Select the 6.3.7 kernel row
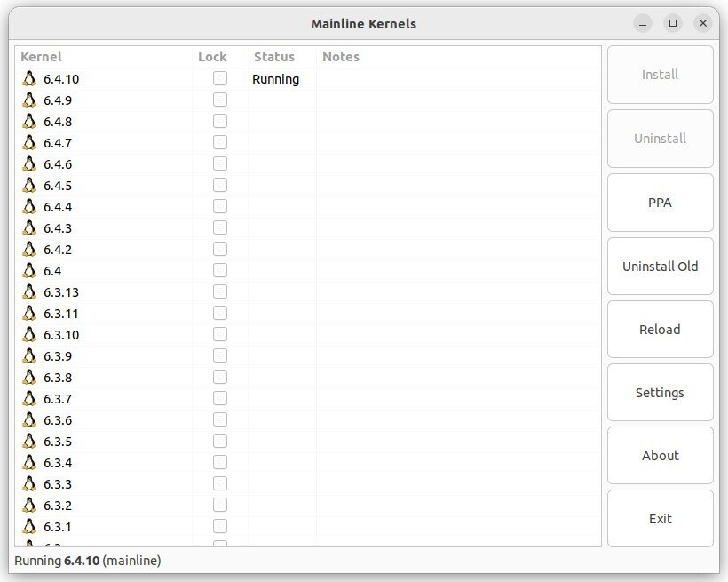The height and width of the screenshot is (582, 728). (308, 398)
